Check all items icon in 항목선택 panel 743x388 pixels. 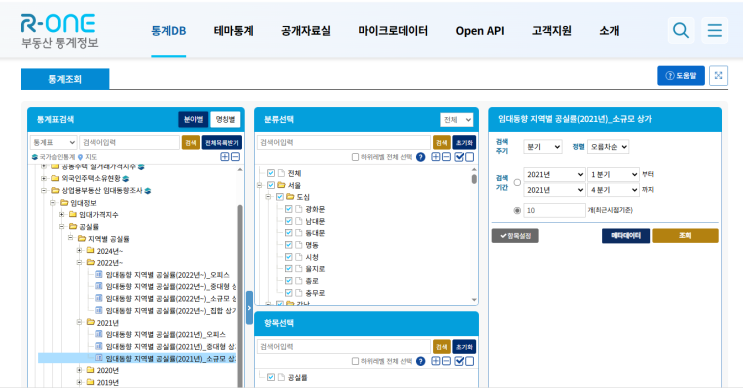(x=459, y=361)
